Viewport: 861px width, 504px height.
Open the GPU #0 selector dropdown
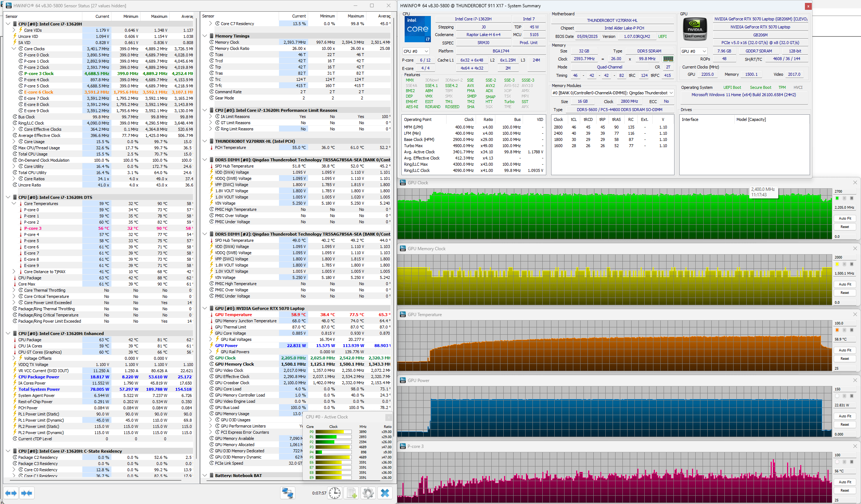[694, 51]
